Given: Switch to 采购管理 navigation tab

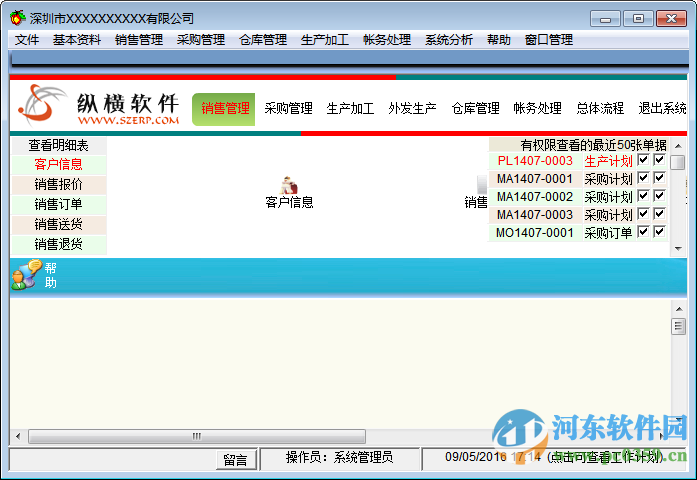Looking at the screenshot, I should pyautogui.click(x=288, y=108).
